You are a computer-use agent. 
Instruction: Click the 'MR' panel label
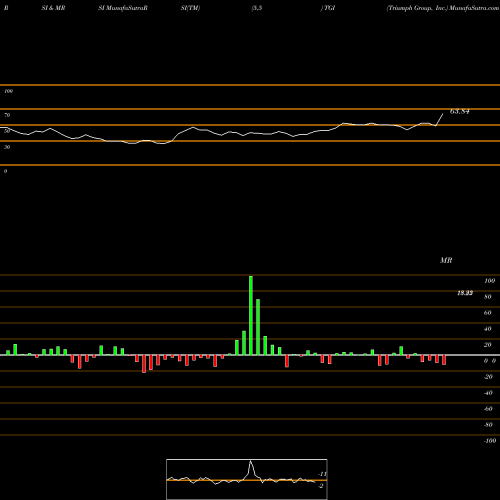click(x=446, y=260)
